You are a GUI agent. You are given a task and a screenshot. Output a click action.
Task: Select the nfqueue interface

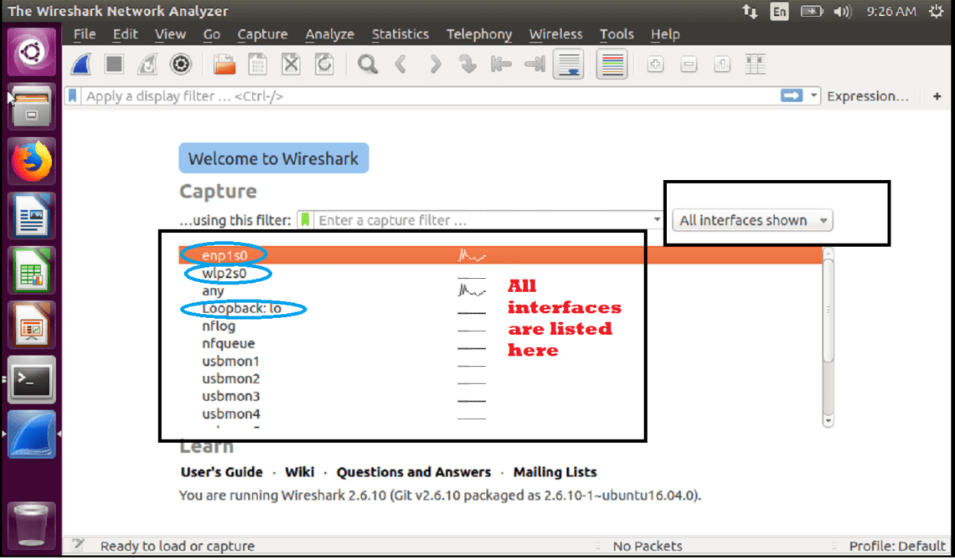tap(501, 344)
